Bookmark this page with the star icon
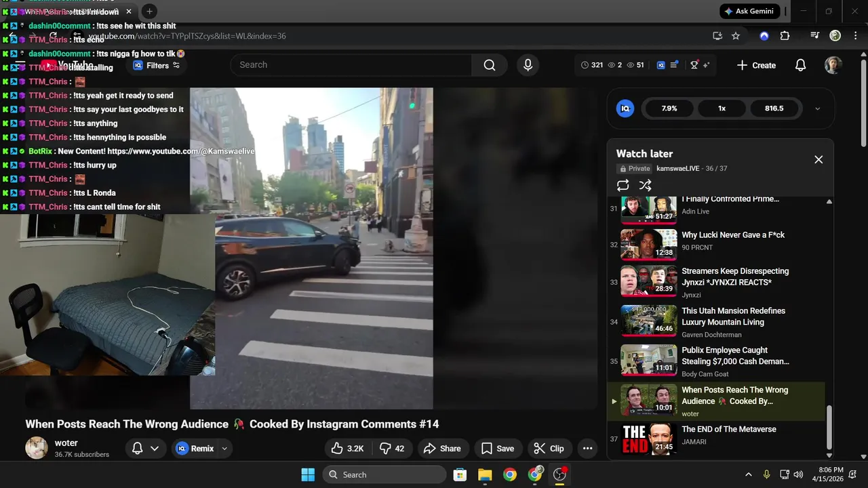 point(736,36)
